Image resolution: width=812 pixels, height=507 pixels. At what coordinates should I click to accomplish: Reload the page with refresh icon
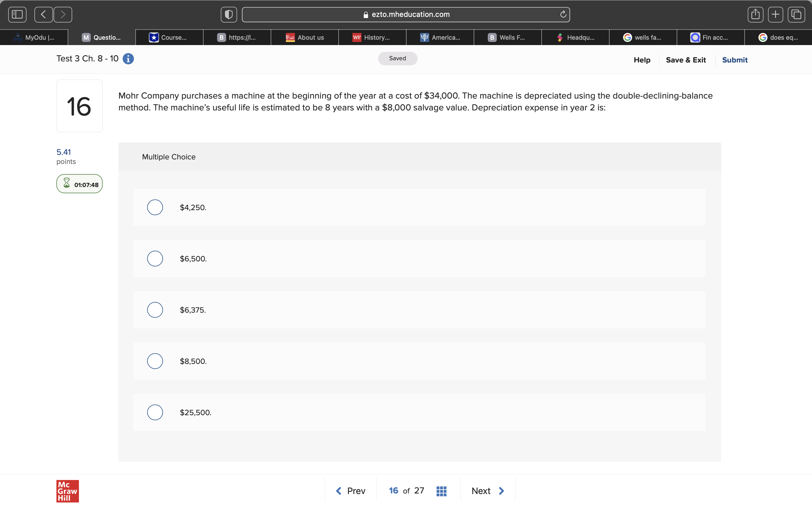coord(563,14)
